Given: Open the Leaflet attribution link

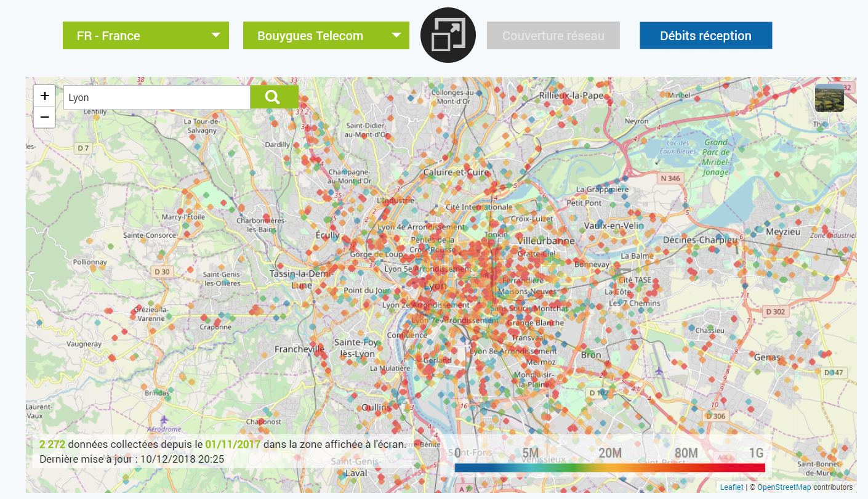Looking at the screenshot, I should pos(731,487).
